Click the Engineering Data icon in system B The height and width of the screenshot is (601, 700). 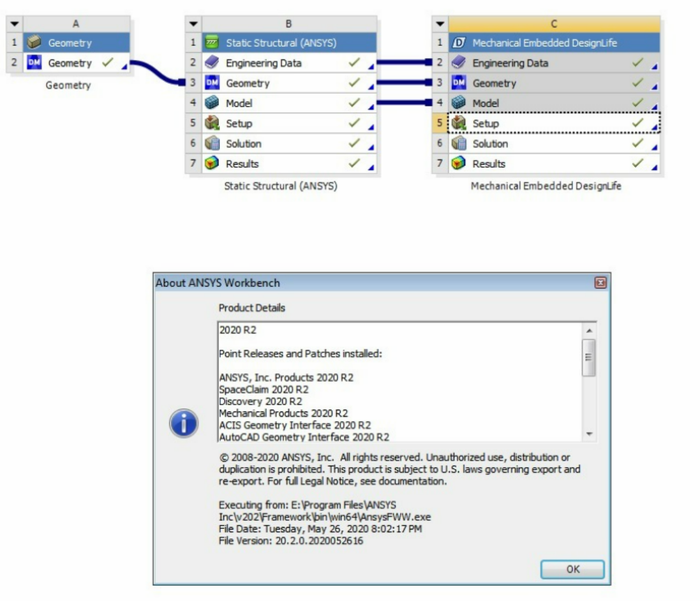[x=212, y=63]
